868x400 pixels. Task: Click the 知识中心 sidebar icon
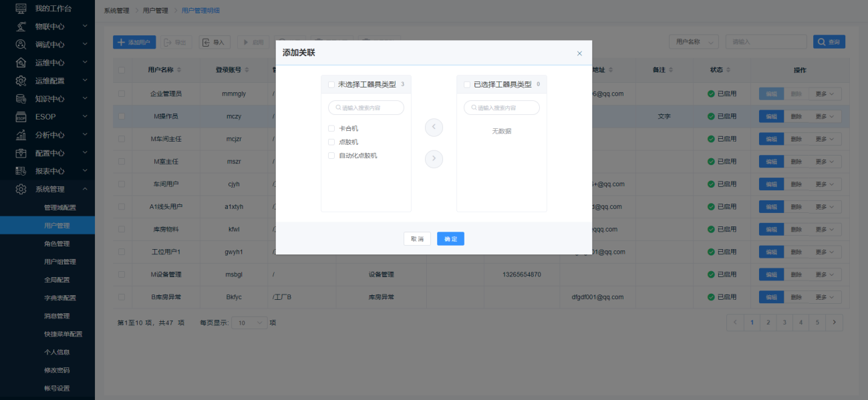21,99
